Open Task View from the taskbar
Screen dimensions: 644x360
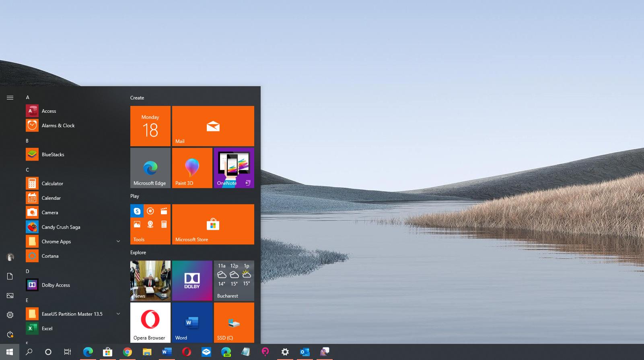coord(68,352)
